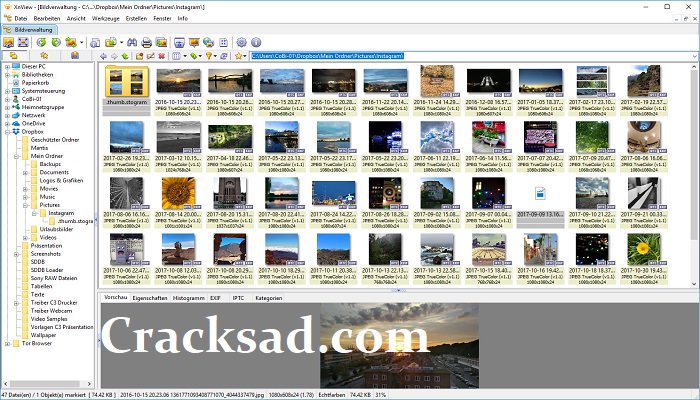700x400 pixels.
Task: Click the JPEG lossless transform icon
Action: point(71,42)
